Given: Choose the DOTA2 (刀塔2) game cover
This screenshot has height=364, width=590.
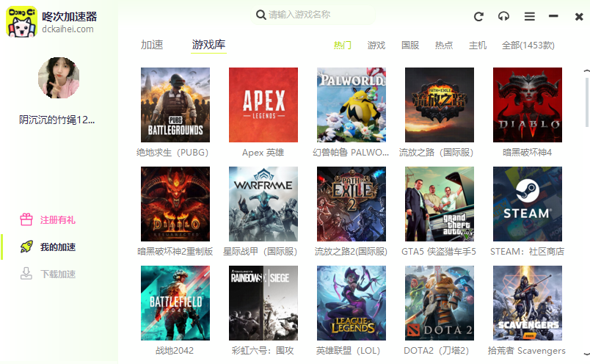Looking at the screenshot, I should [439, 303].
